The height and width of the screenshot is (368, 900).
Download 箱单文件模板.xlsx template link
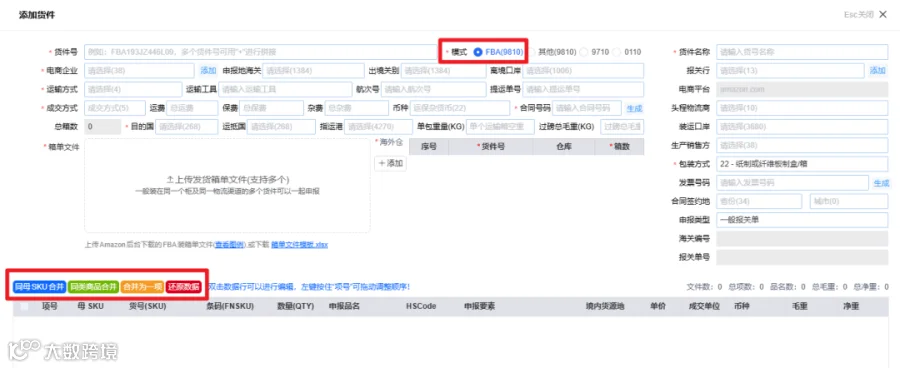[299, 245]
